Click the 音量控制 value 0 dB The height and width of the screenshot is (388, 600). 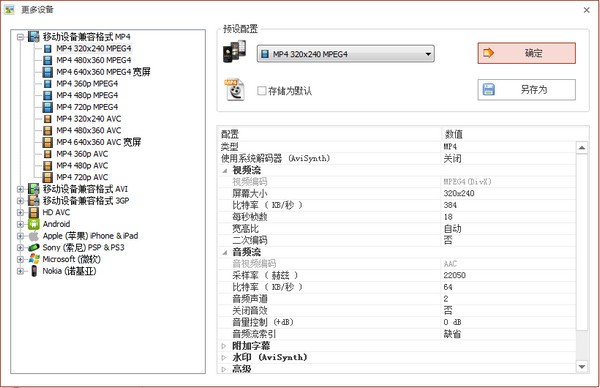(x=452, y=322)
